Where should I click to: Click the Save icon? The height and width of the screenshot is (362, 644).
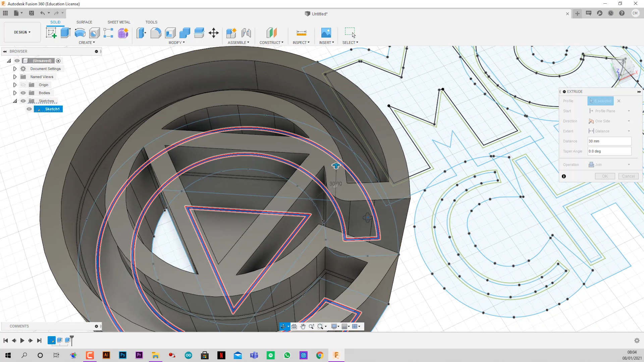point(32,13)
